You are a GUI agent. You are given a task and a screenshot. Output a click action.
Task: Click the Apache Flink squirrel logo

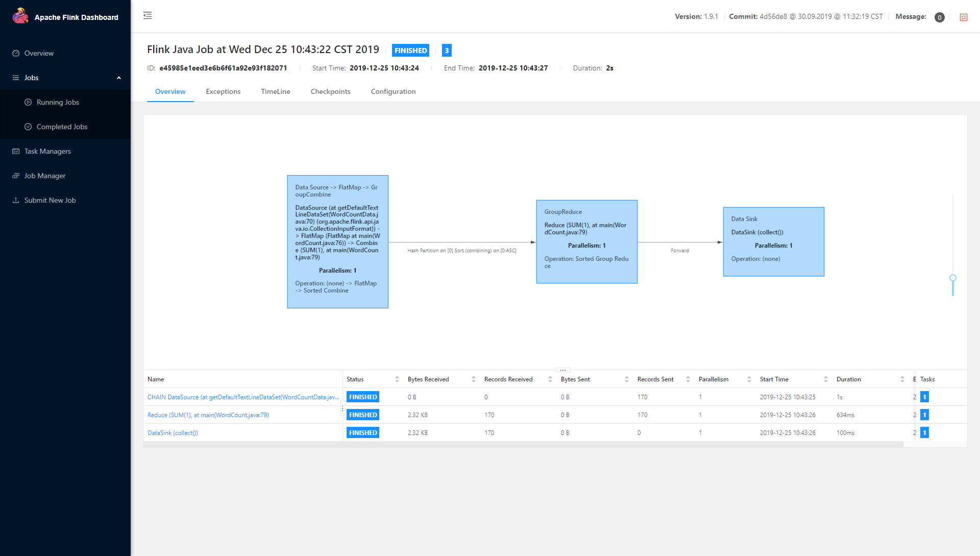[20, 16]
